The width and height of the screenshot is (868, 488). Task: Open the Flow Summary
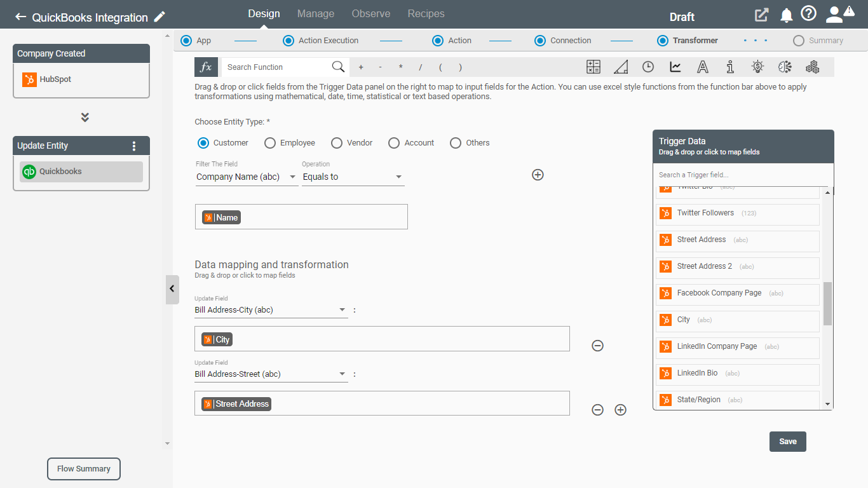[84, 469]
